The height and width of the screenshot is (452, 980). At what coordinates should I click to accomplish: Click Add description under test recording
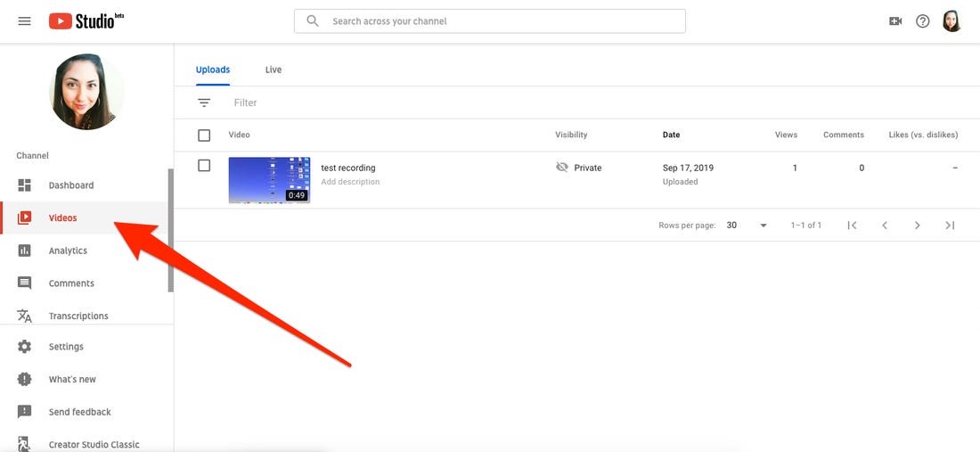(x=350, y=182)
